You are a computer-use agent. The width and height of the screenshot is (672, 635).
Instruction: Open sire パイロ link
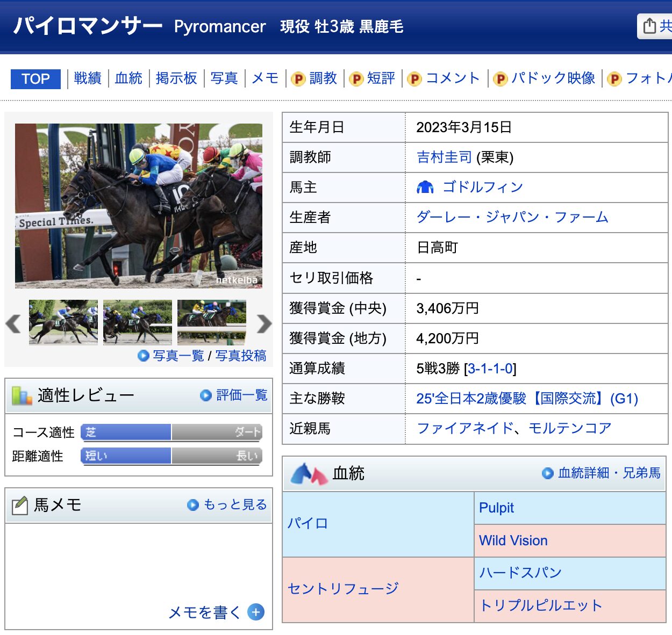tap(308, 523)
